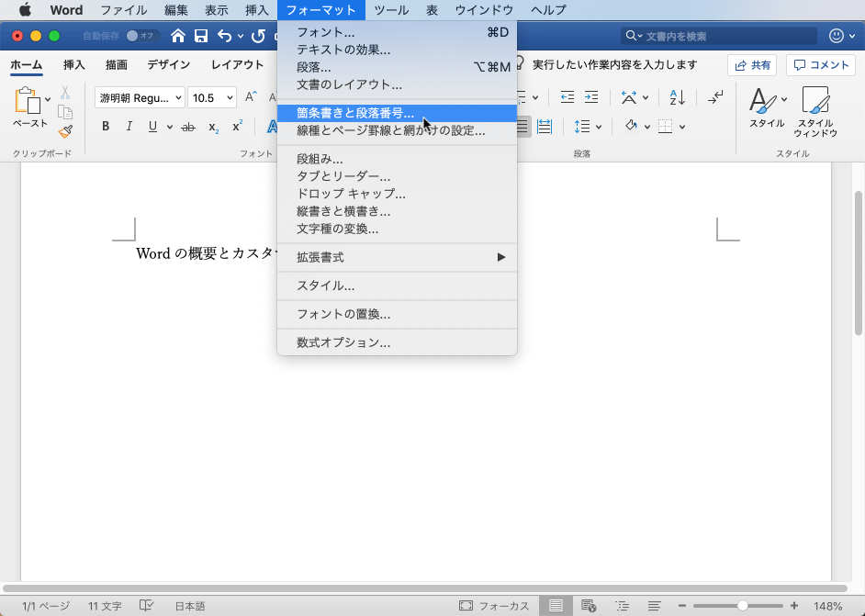Click the document search field
Screen dimensions: 865x616
click(718, 36)
